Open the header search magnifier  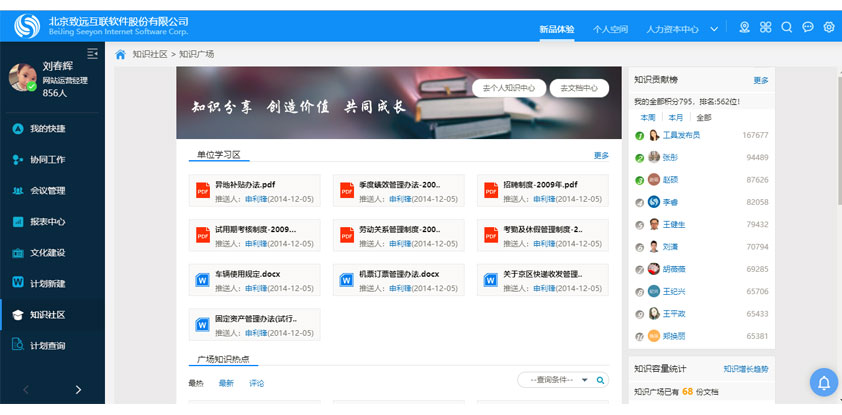point(787,27)
